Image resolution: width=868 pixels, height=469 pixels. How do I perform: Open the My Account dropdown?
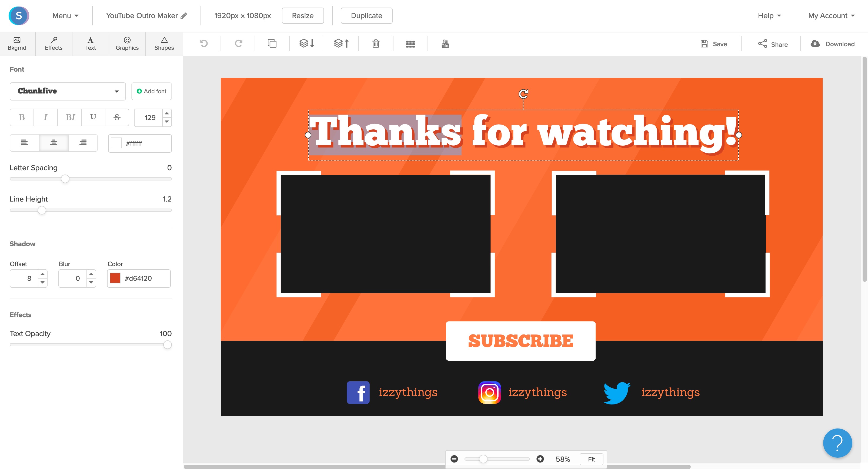pyautogui.click(x=831, y=15)
